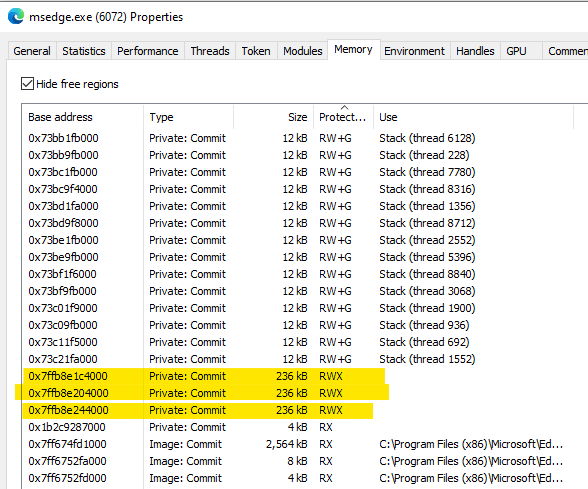Select row with address 0x73c21fa000

[304, 359]
